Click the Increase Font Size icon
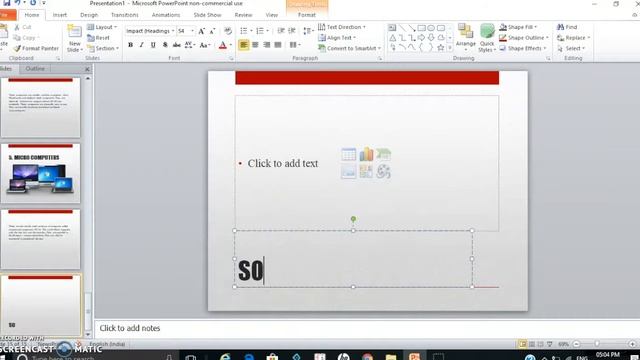 pyautogui.click(x=202, y=31)
